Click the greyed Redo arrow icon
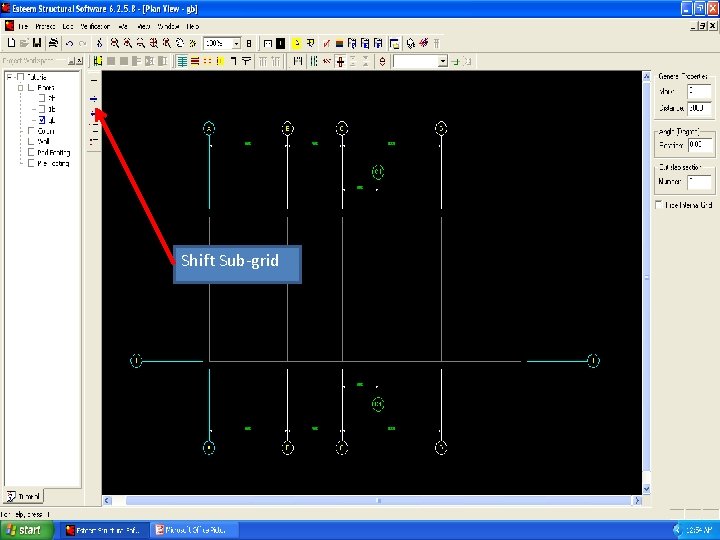This screenshot has width=720, height=540. click(83, 43)
